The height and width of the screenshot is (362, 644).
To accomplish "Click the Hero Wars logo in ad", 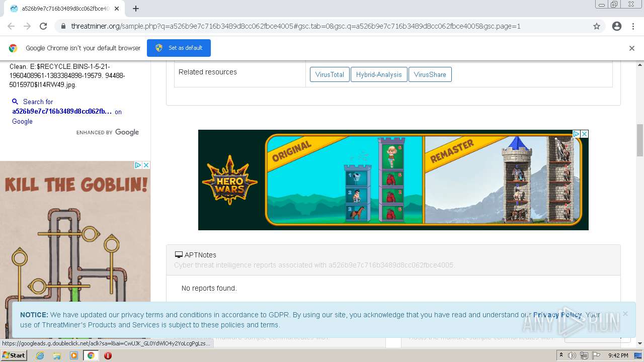I will tap(230, 180).
